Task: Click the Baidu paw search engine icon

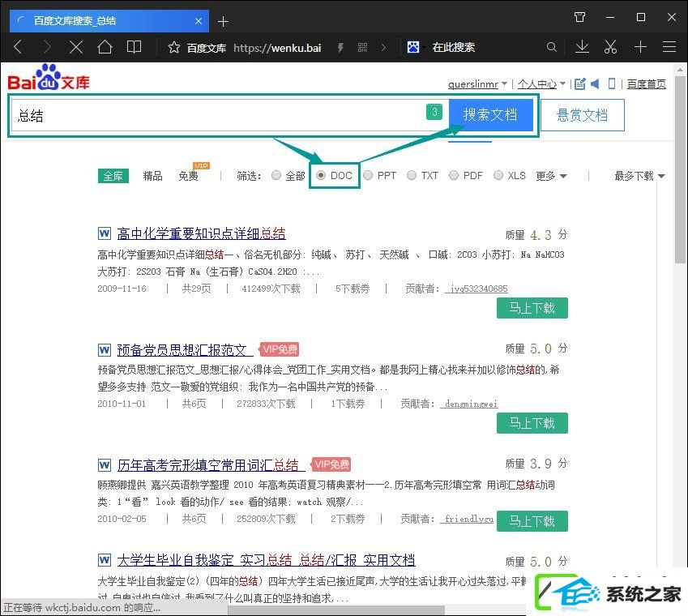Action: pyautogui.click(x=413, y=46)
